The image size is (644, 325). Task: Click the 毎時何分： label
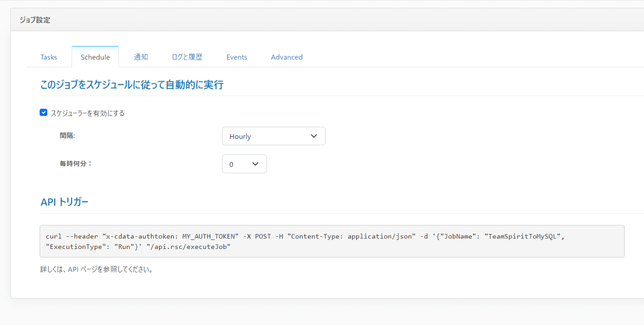coord(76,163)
